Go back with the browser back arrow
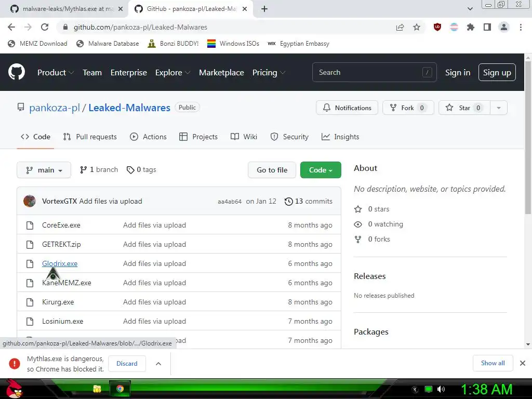 pyautogui.click(x=11, y=27)
